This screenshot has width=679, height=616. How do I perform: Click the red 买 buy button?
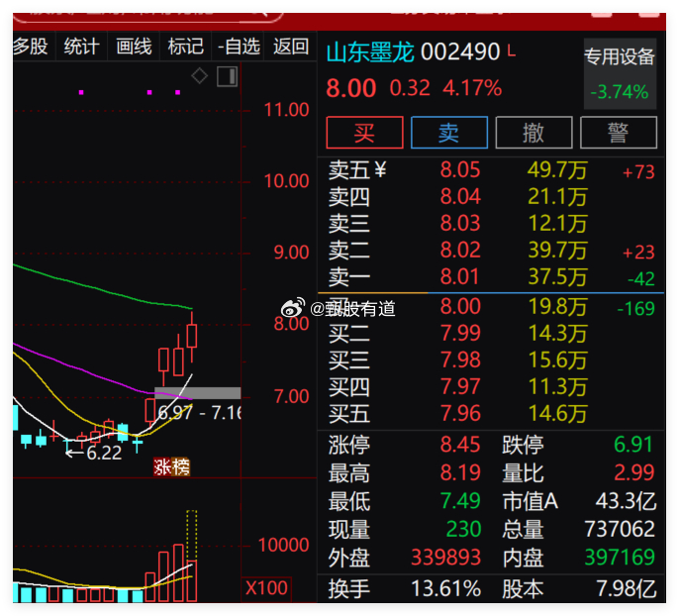[364, 133]
